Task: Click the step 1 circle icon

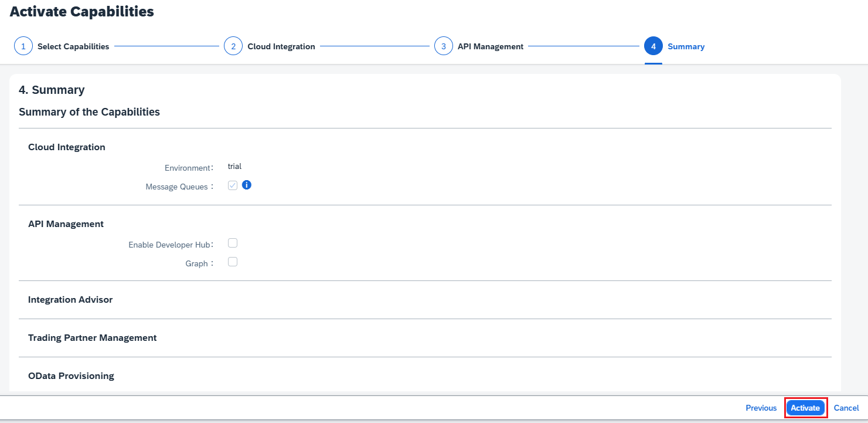Action: [x=23, y=46]
